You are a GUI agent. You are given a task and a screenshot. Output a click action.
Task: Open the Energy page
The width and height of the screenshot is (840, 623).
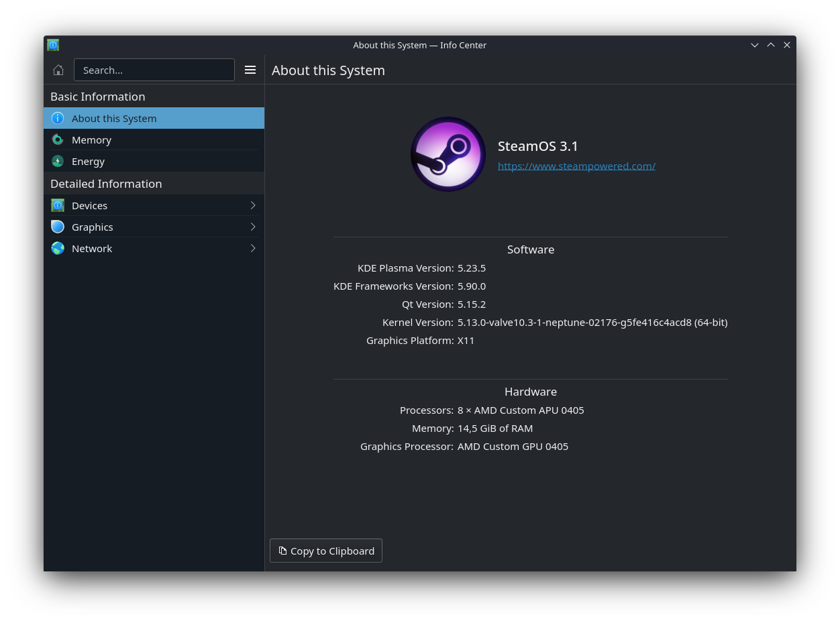(x=154, y=161)
